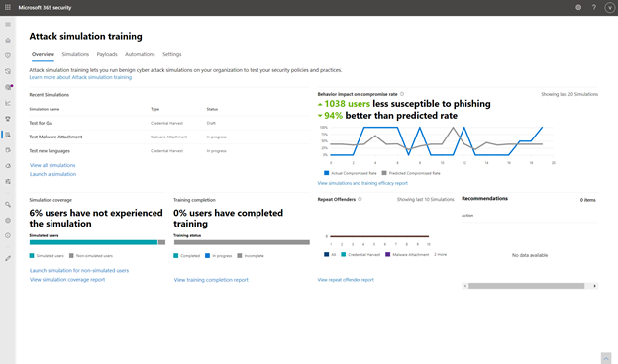Show info for Behavior impact on compromise rate

(402, 94)
